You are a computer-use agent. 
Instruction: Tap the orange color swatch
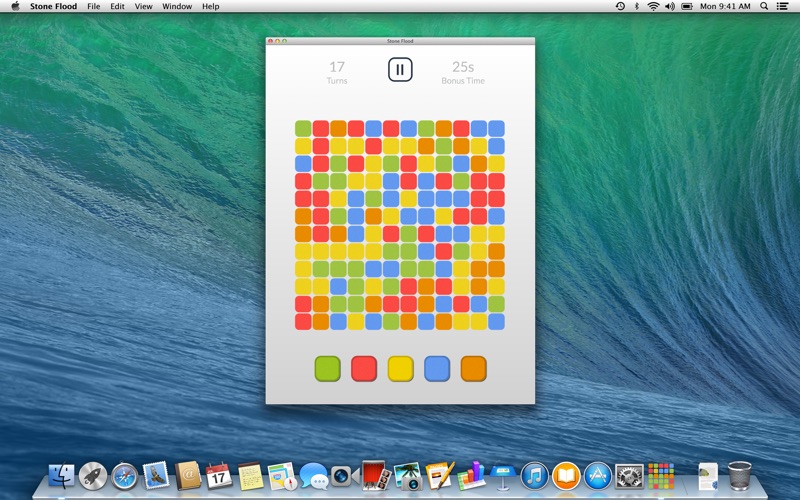(473, 368)
